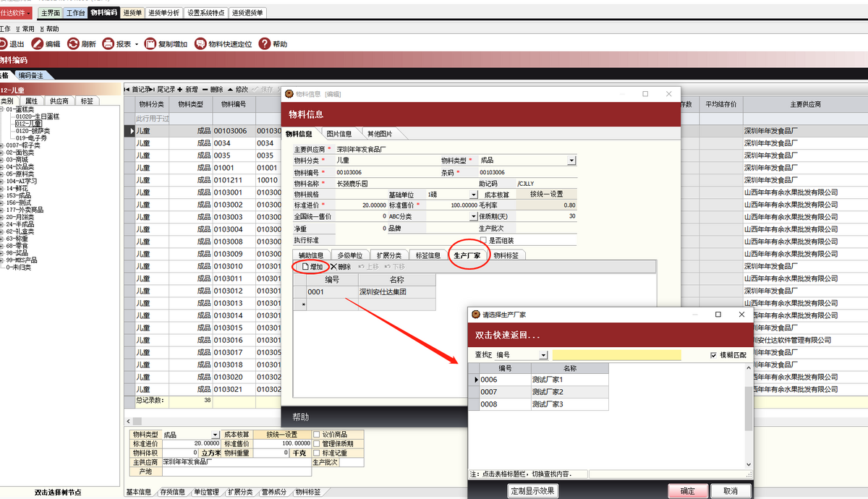The height and width of the screenshot is (499, 868).
Task: Click the 请选择生产厂家 dialog title icon
Action: 477,315
